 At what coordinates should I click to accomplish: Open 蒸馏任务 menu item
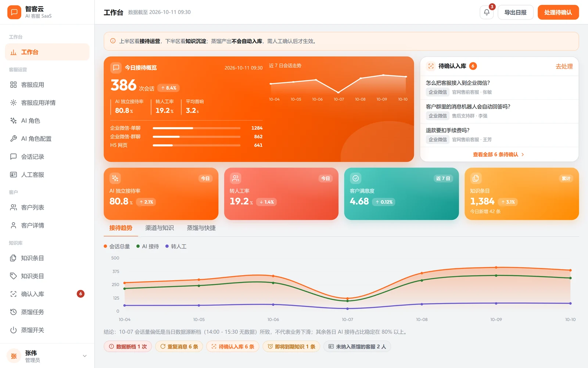coord(47,312)
